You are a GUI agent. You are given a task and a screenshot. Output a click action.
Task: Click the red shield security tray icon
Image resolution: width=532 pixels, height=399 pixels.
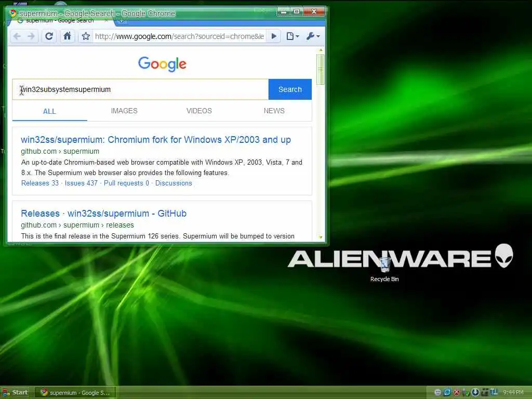click(x=457, y=393)
